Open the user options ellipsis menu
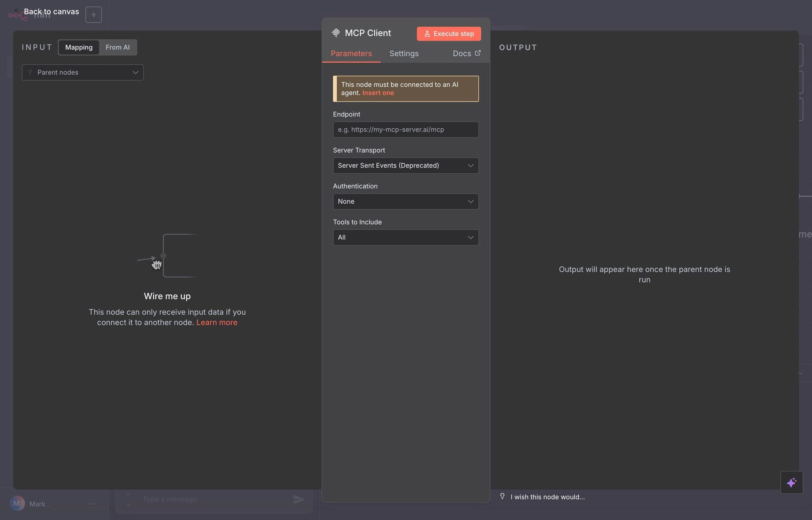Image resolution: width=812 pixels, height=520 pixels. (92, 504)
